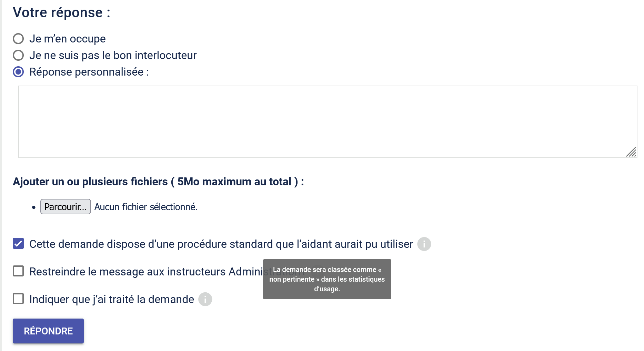
Task: Enable the "Restreindre le message aux instructeurs" checkbox
Action: [18, 271]
